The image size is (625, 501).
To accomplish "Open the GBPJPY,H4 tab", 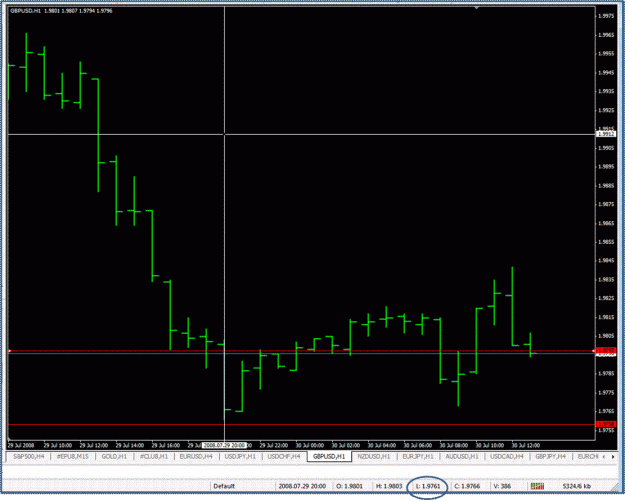I will pyautogui.click(x=550, y=456).
